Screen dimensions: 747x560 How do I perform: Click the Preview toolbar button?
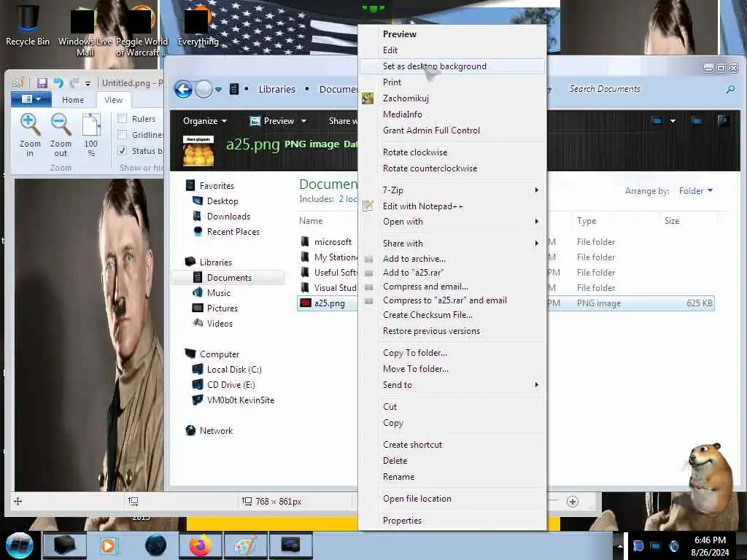(273, 121)
